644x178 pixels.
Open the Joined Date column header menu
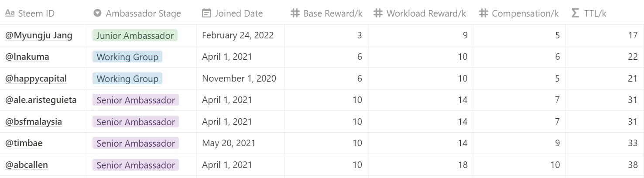pyautogui.click(x=239, y=13)
